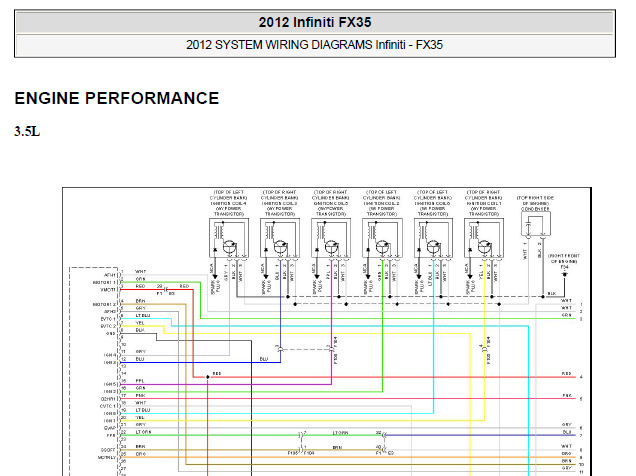The height and width of the screenshot is (476, 636).
Task: Click the red wire splice dot labeled RED
Action: pos(208,377)
